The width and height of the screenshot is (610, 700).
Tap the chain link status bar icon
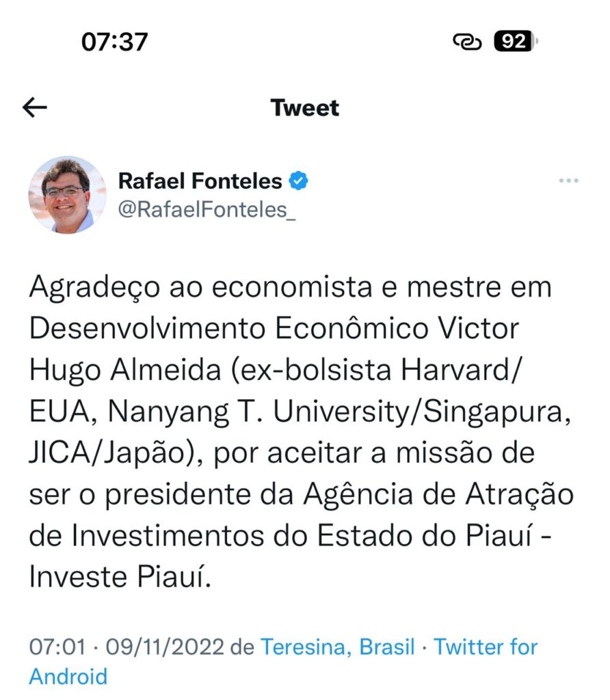[468, 42]
